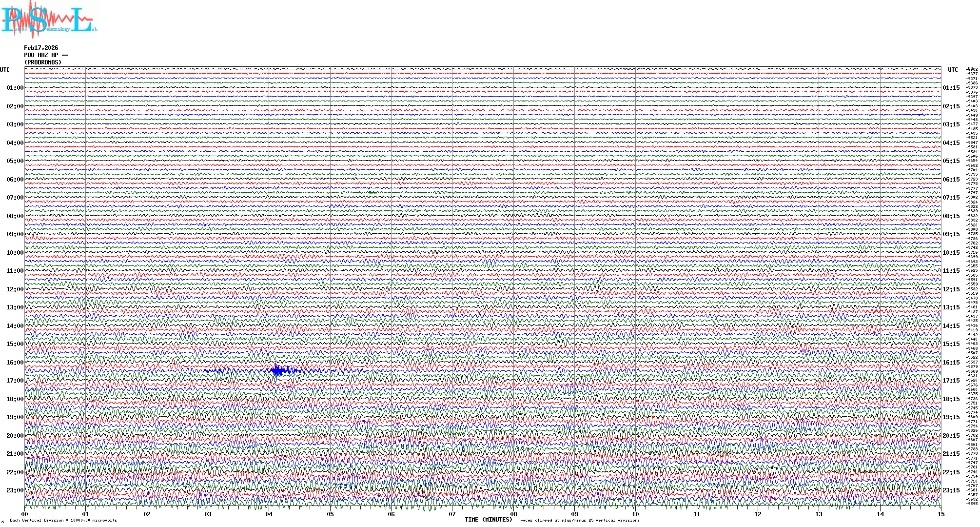The height and width of the screenshot is (527, 980).
Task: Click the Feb17,2026 date label
Action: click(x=41, y=48)
